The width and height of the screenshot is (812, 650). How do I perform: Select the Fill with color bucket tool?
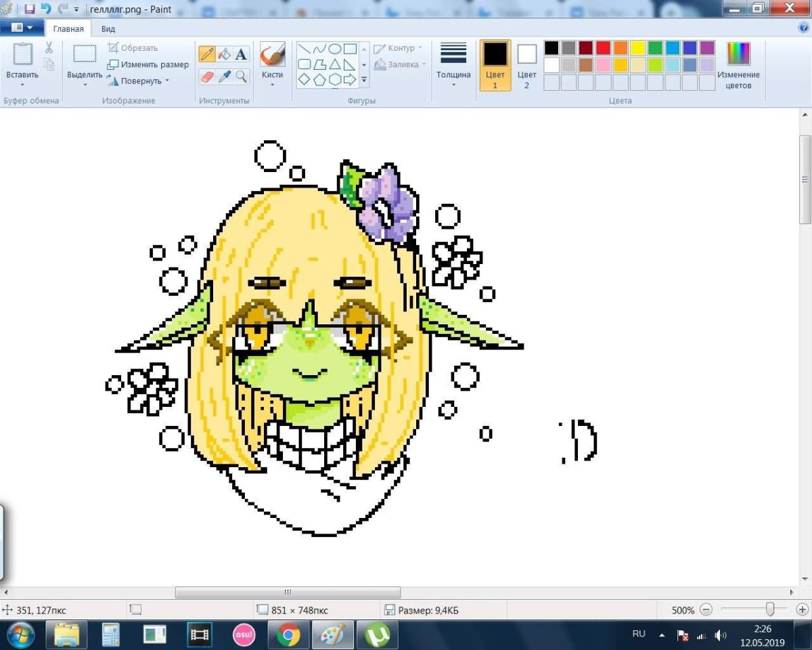click(224, 55)
